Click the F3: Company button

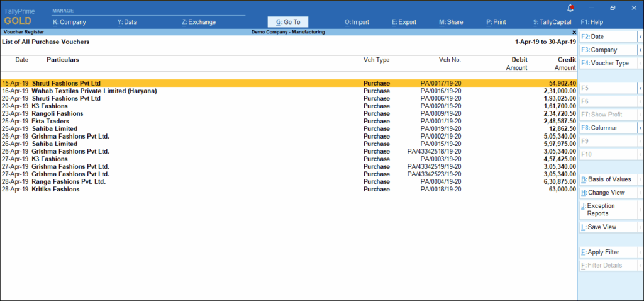pos(609,50)
